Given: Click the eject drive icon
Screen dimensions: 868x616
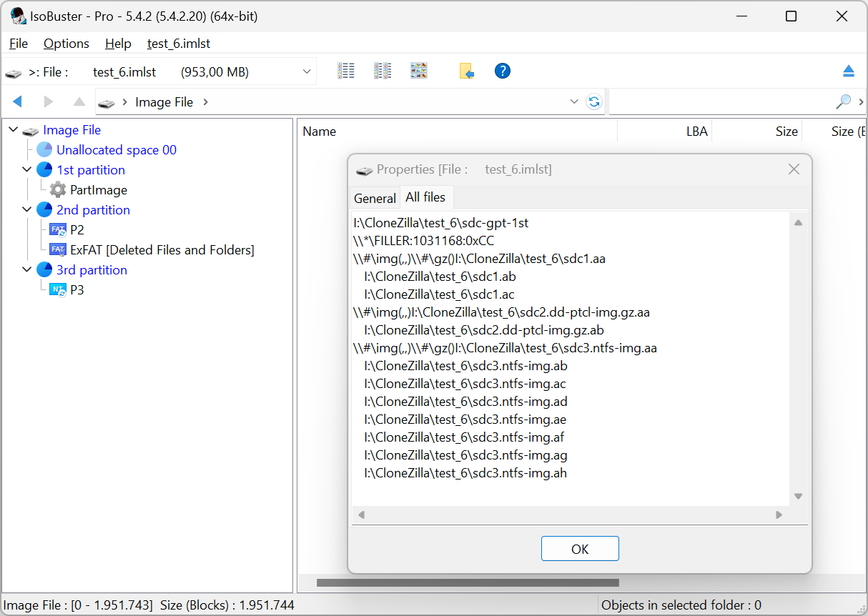Looking at the screenshot, I should click(848, 71).
